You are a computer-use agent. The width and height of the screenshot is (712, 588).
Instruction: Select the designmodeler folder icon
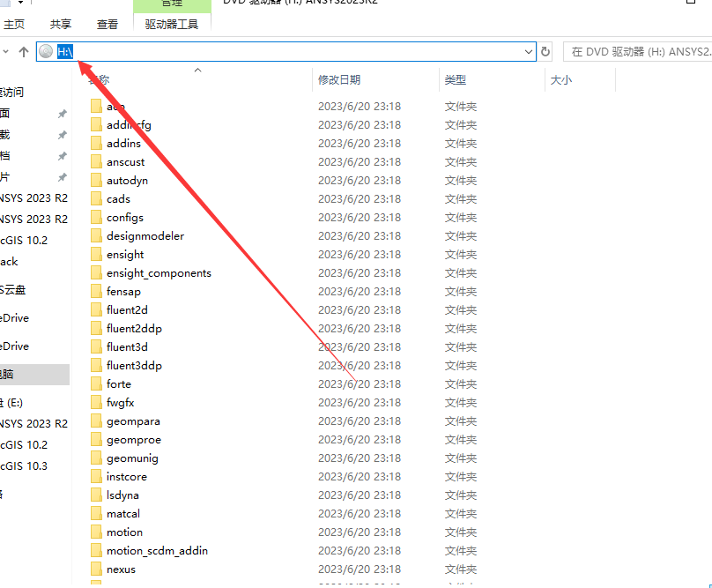[x=97, y=236]
